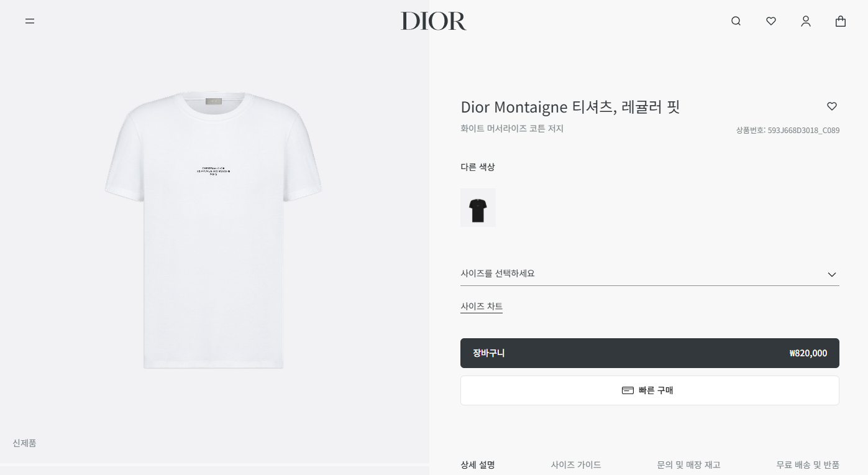This screenshot has height=475, width=868.
Task: Open the shopping bag icon
Action: pos(841,21)
